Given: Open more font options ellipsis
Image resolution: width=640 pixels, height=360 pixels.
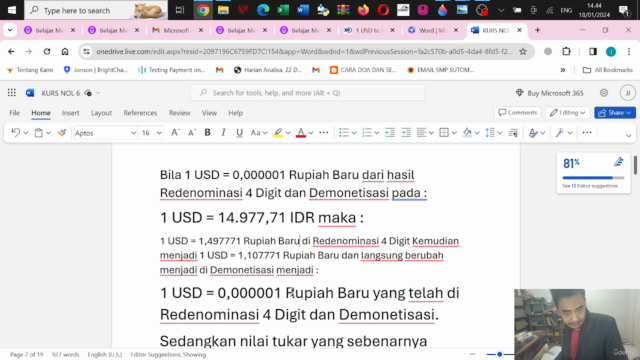Looking at the screenshot, I should tap(324, 133).
